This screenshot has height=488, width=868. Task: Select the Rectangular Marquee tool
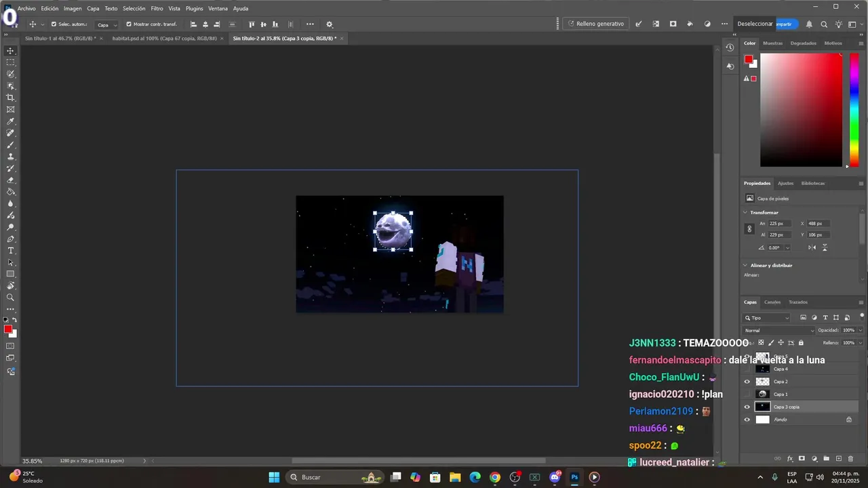point(10,62)
